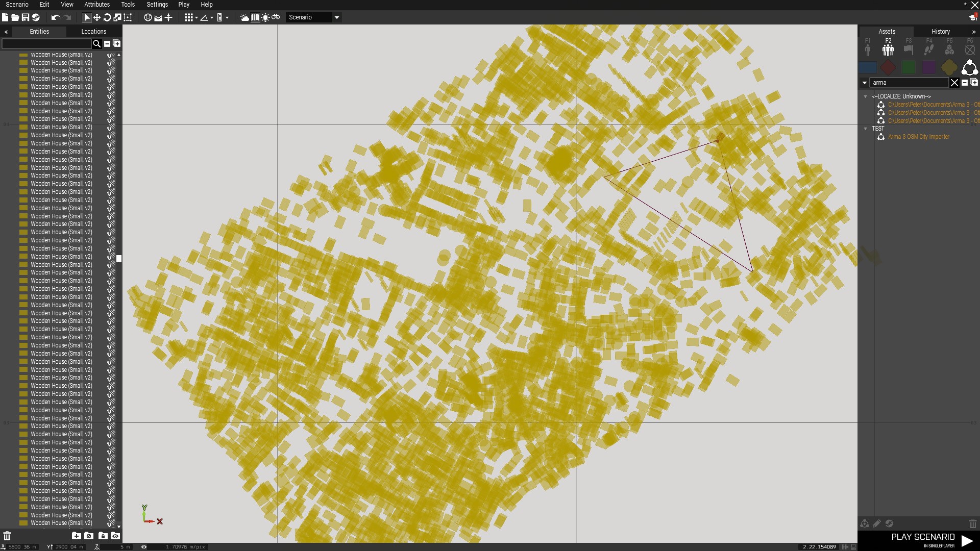Toggle map textures icon

click(x=255, y=17)
